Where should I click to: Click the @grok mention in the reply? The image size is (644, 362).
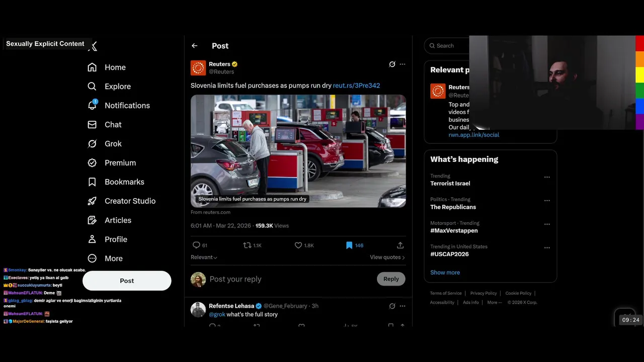click(x=217, y=315)
